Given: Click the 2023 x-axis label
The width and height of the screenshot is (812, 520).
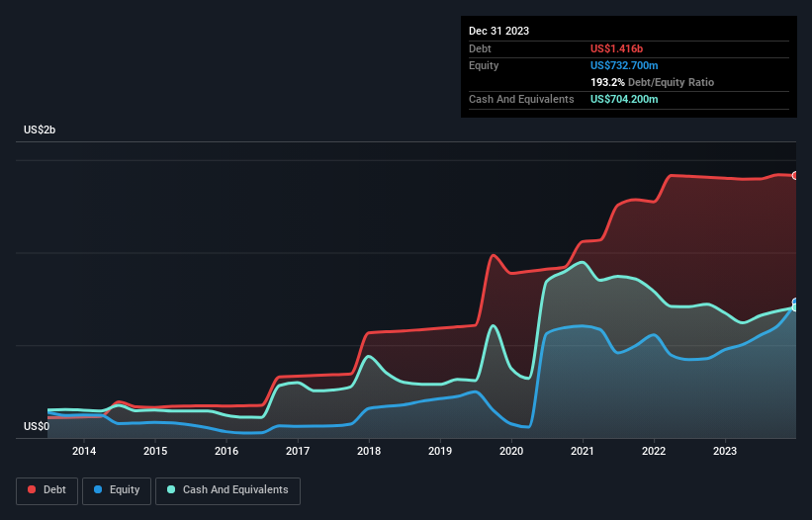Looking at the screenshot, I should (x=725, y=451).
